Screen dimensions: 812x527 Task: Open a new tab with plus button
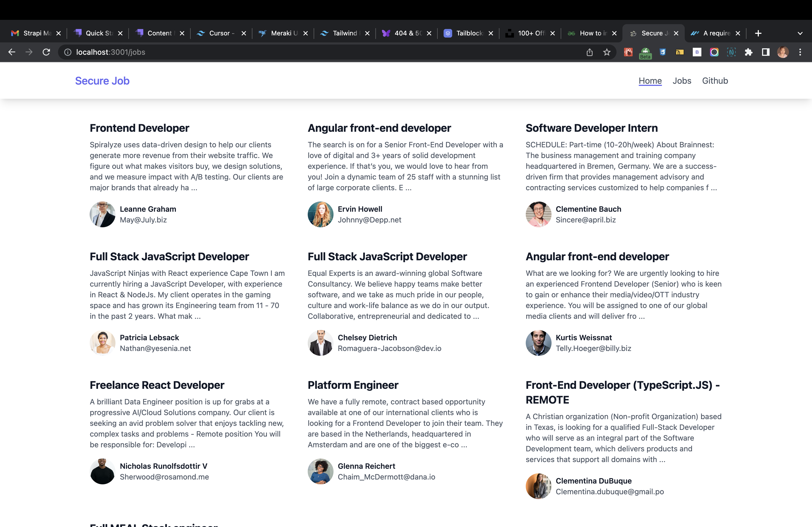[x=758, y=33]
